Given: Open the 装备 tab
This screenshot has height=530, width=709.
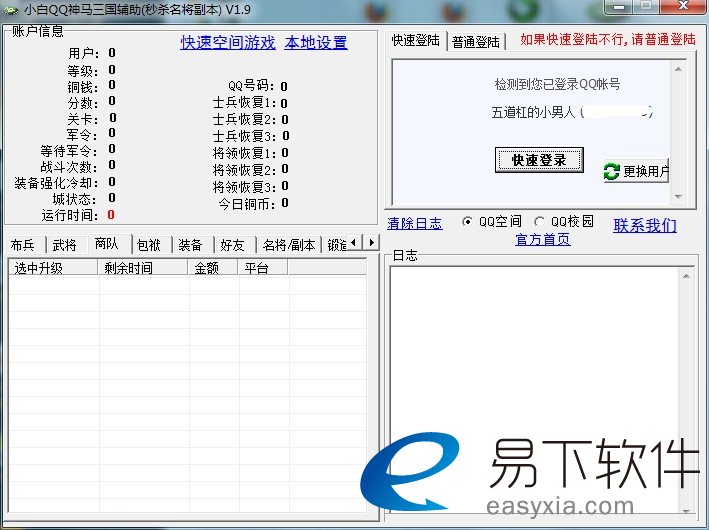Looking at the screenshot, I should coord(191,245).
